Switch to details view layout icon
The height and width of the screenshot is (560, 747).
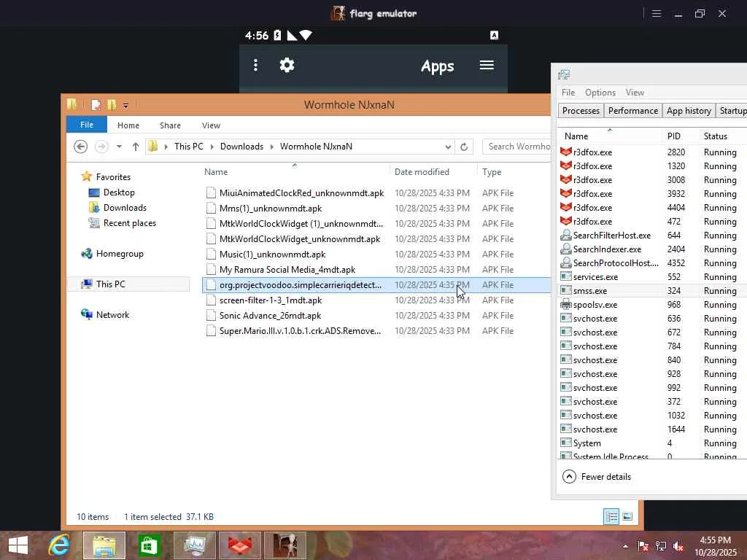click(611, 516)
